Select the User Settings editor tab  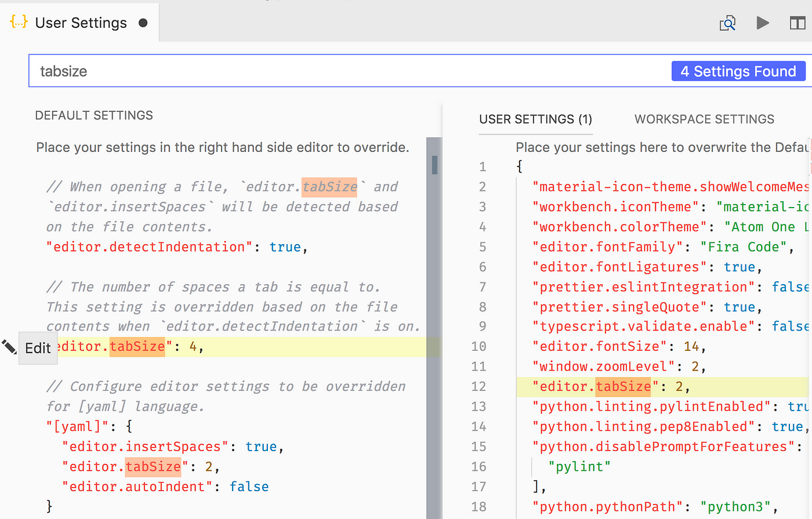pyautogui.click(x=79, y=23)
